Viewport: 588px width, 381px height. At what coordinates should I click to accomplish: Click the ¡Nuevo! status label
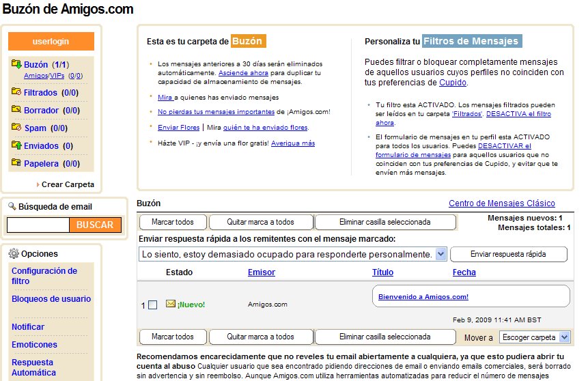click(x=191, y=305)
